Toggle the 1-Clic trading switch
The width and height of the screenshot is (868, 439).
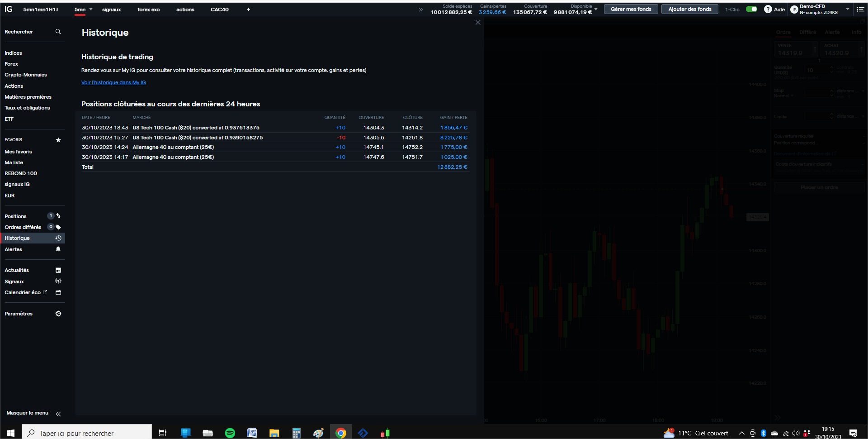[x=751, y=9]
